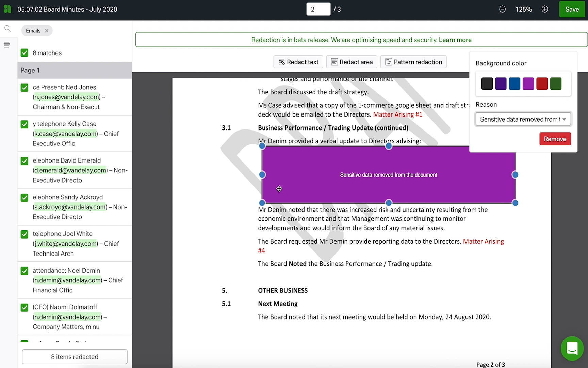Viewport: 588px width, 368px height.
Task: Click the search magnifier icon in sidebar
Action: coord(7,29)
